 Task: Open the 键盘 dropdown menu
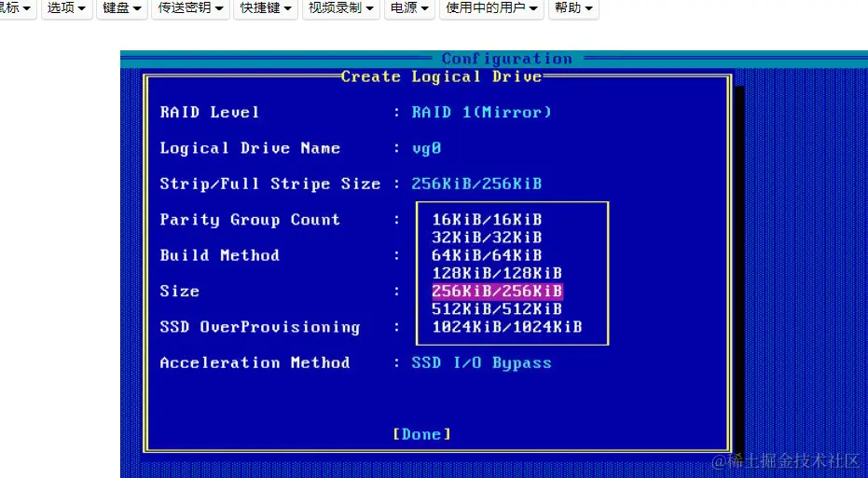coord(122,8)
